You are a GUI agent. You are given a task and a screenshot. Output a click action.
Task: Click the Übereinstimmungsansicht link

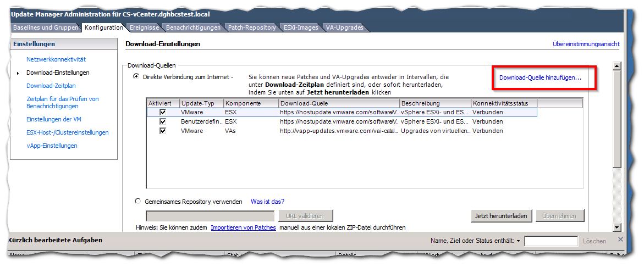pyautogui.click(x=586, y=44)
